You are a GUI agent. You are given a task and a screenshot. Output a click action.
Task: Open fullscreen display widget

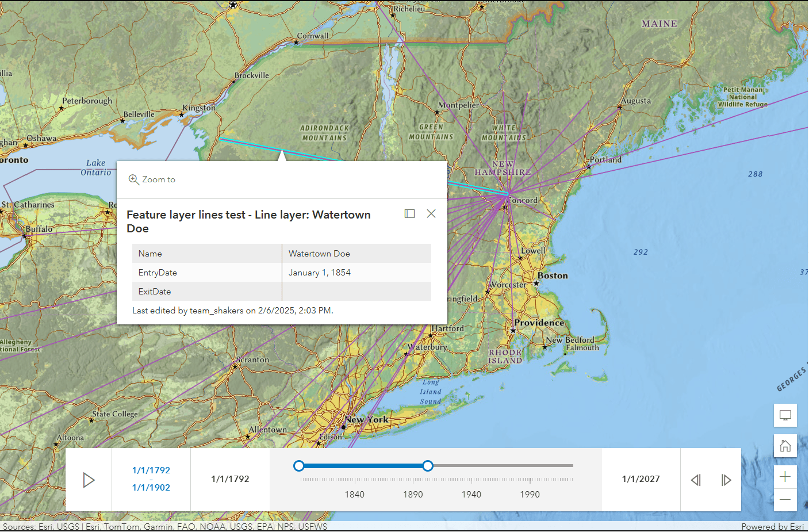tap(785, 415)
